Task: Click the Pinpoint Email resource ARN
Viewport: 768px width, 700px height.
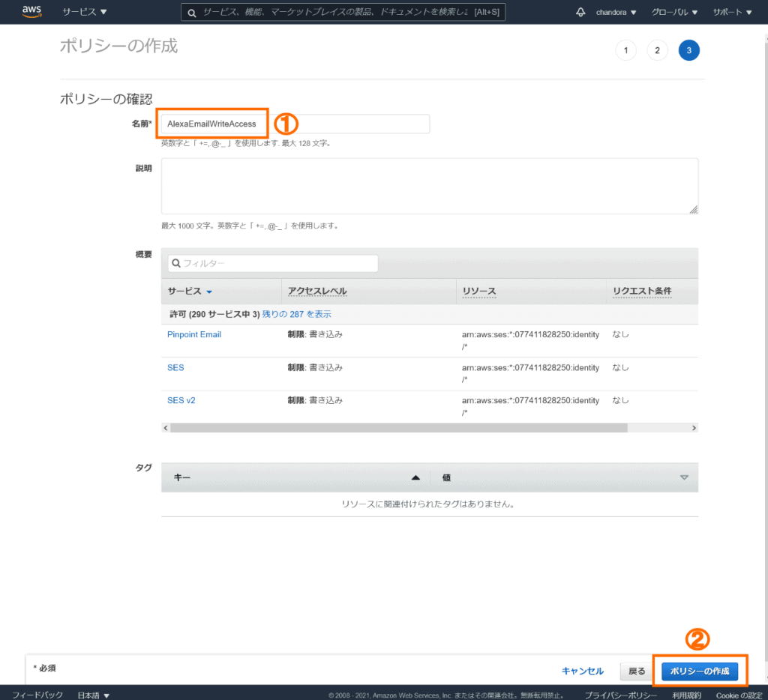Action: coord(530,340)
